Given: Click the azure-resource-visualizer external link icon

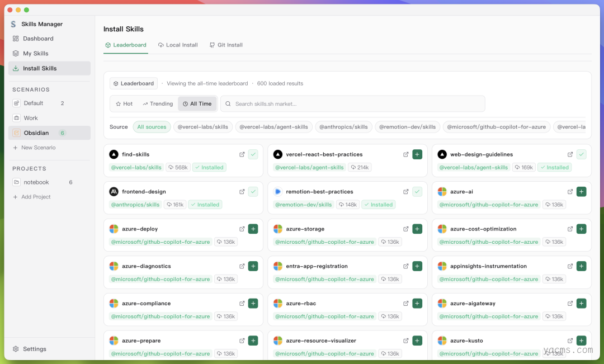Looking at the screenshot, I should (406, 341).
